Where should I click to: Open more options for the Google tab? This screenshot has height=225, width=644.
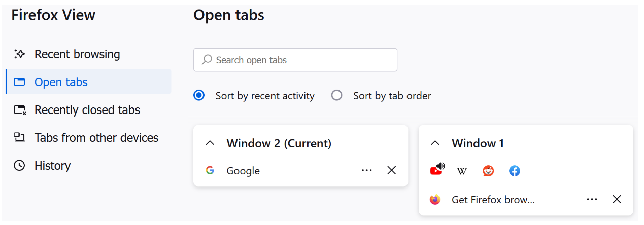point(367,170)
